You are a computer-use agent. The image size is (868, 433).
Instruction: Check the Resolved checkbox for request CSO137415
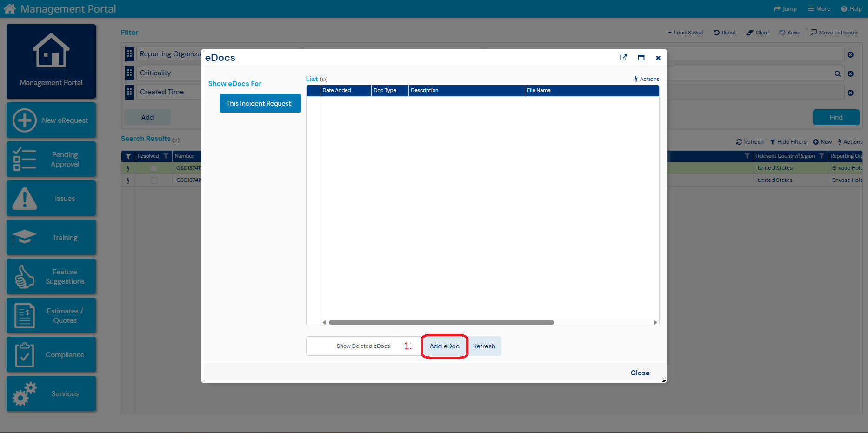coord(154,180)
